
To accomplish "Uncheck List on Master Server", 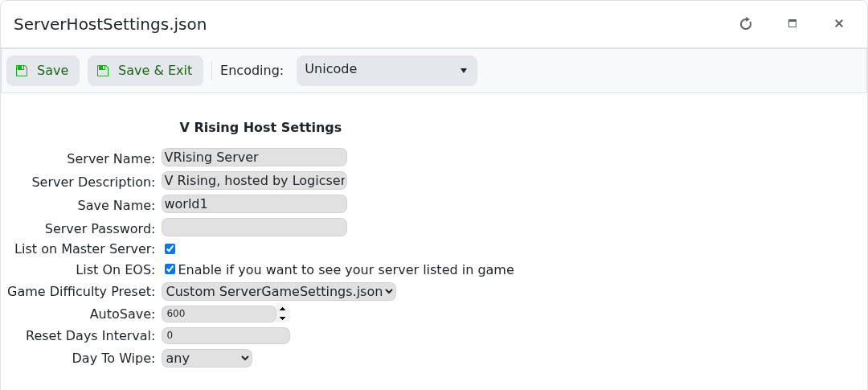I will tap(170, 248).
